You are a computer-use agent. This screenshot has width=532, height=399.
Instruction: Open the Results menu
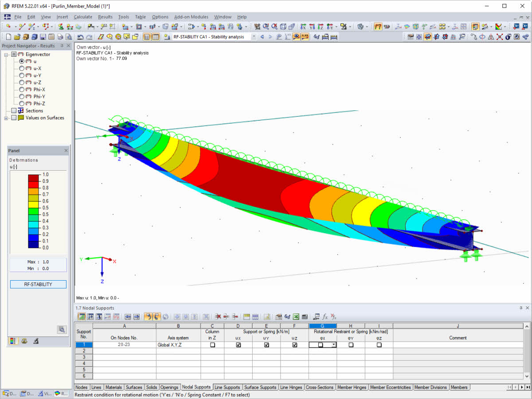tap(105, 17)
